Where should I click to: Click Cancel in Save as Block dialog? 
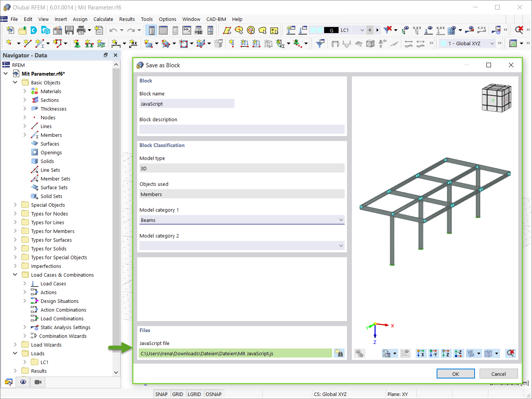[499, 374]
